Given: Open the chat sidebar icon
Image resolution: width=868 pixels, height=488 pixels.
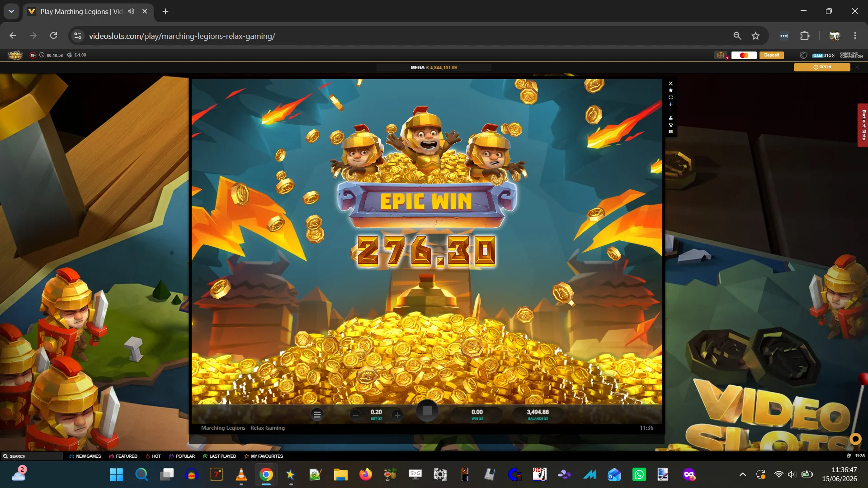Looking at the screenshot, I should (671, 132).
